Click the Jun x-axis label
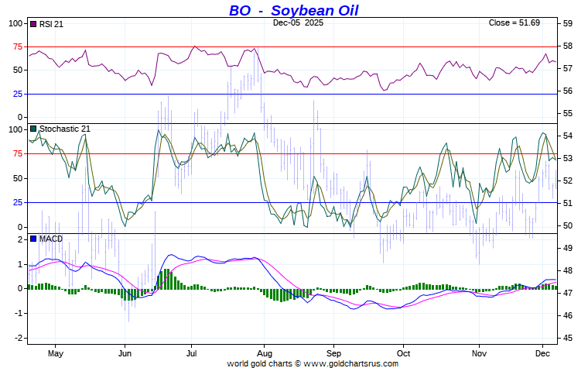The width and height of the screenshot is (588, 368). (125, 354)
